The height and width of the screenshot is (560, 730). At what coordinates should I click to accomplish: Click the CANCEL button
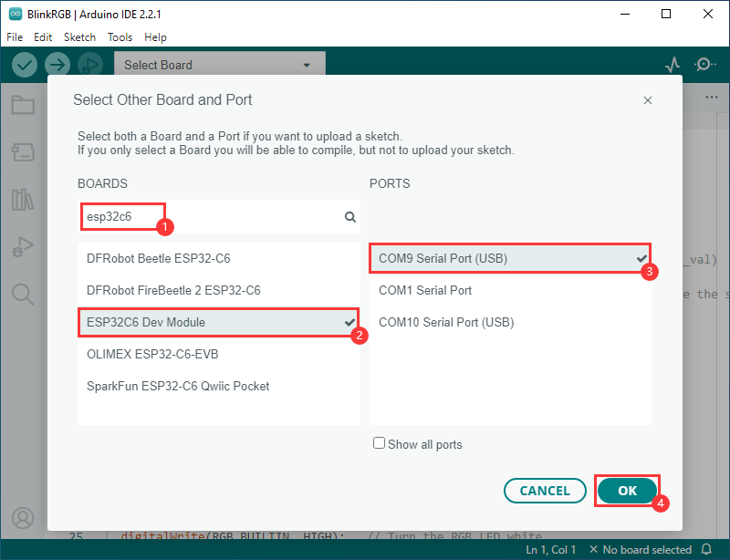[x=545, y=491]
